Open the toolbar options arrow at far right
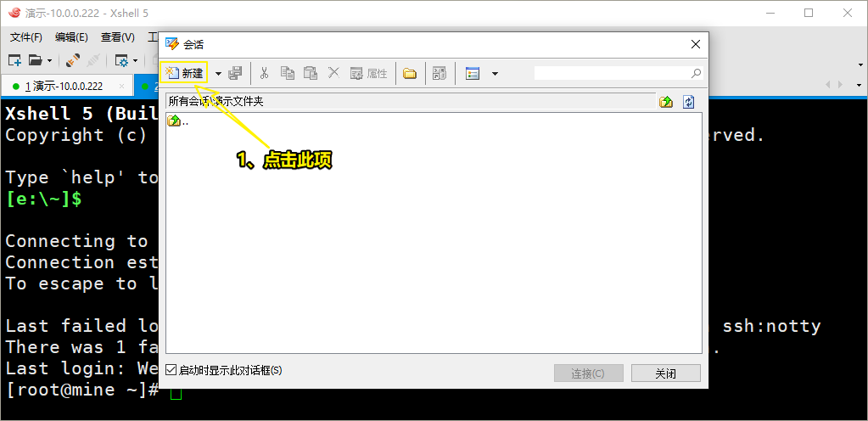 [x=861, y=65]
